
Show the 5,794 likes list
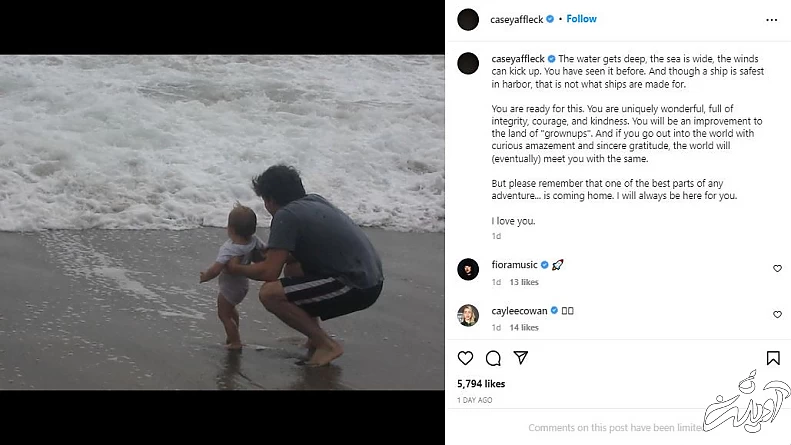tap(481, 384)
